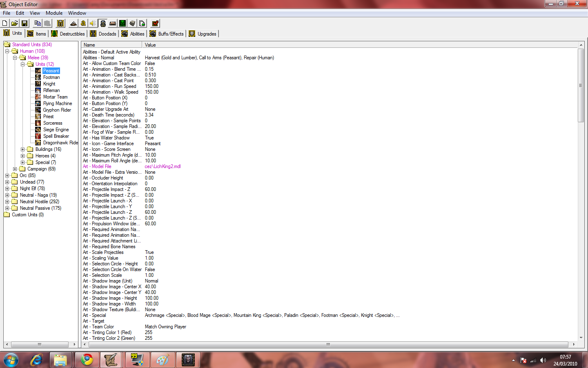Open the Object Manager cube icon

pyautogui.click(x=132, y=23)
